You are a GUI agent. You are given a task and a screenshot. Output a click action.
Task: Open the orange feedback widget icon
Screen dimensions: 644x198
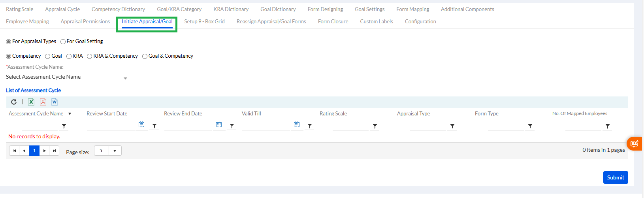click(x=635, y=143)
